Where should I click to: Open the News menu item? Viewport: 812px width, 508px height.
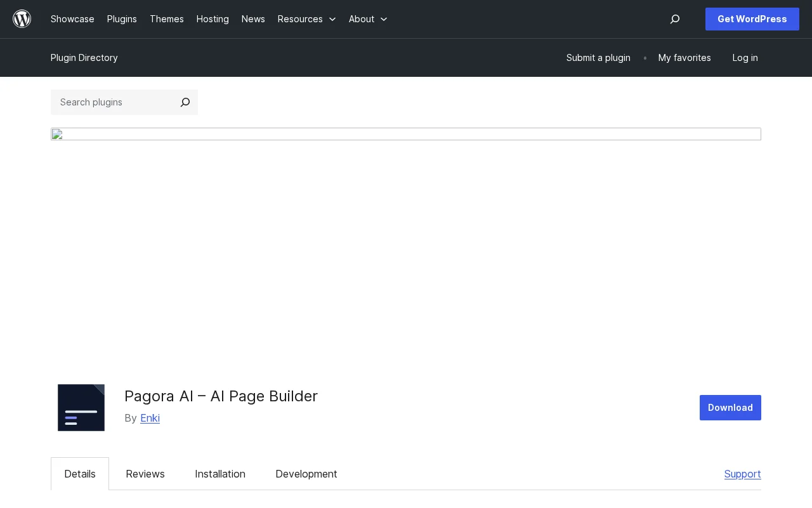(253, 19)
